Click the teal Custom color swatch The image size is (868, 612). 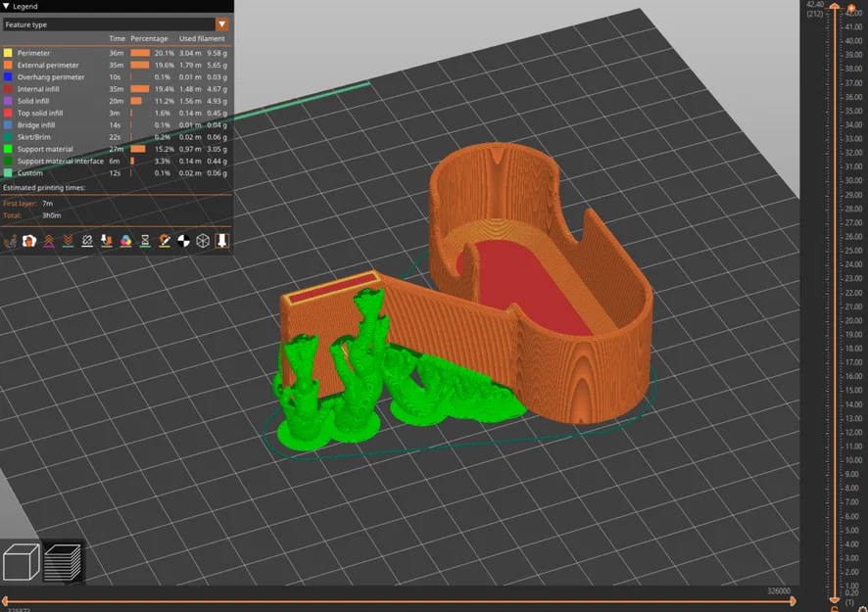[x=8, y=172]
